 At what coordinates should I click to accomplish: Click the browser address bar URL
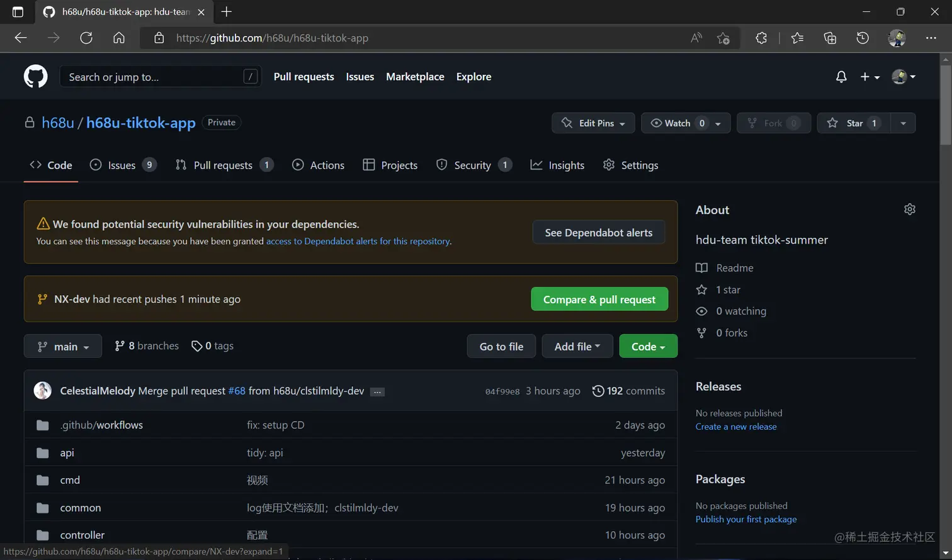[x=272, y=38]
